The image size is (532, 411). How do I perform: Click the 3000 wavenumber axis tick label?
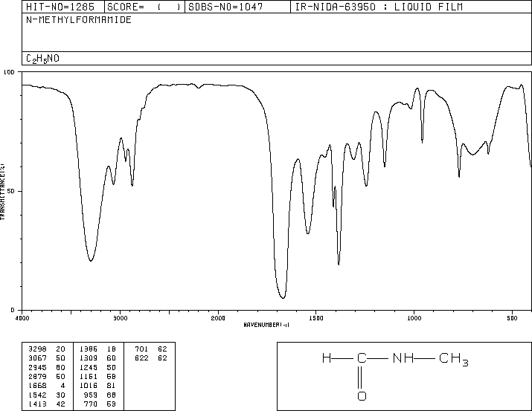coord(120,318)
